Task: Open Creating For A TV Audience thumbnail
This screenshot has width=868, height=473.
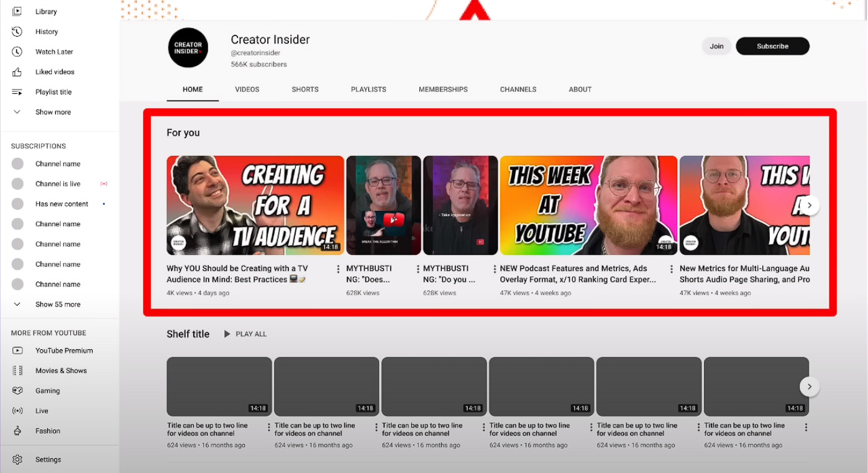Action: coord(255,205)
